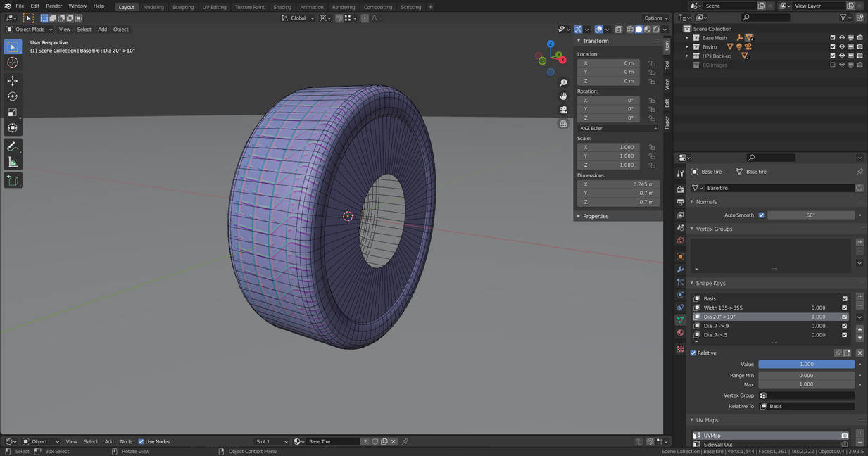Select the Move tool in the toolbar
868x456 pixels.
(x=13, y=80)
